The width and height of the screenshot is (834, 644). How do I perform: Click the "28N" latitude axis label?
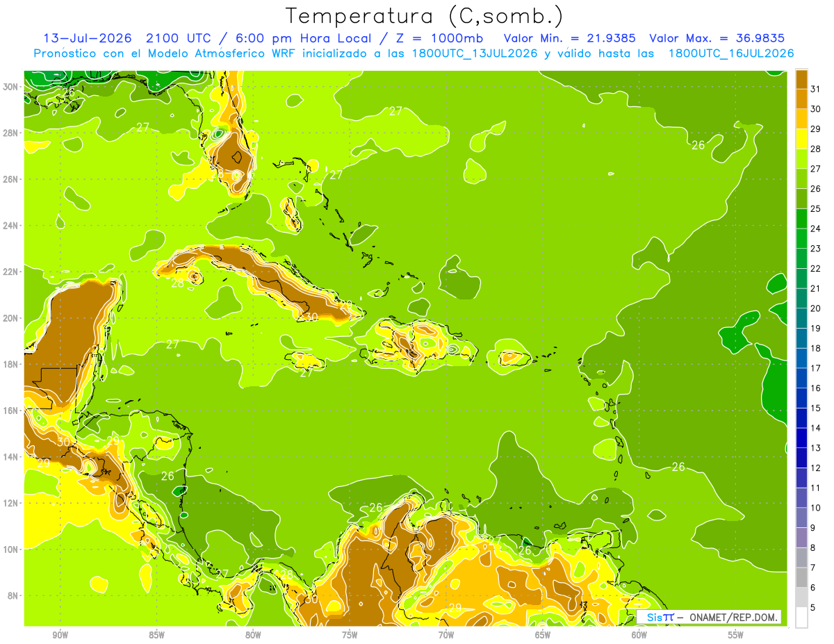pyautogui.click(x=12, y=133)
